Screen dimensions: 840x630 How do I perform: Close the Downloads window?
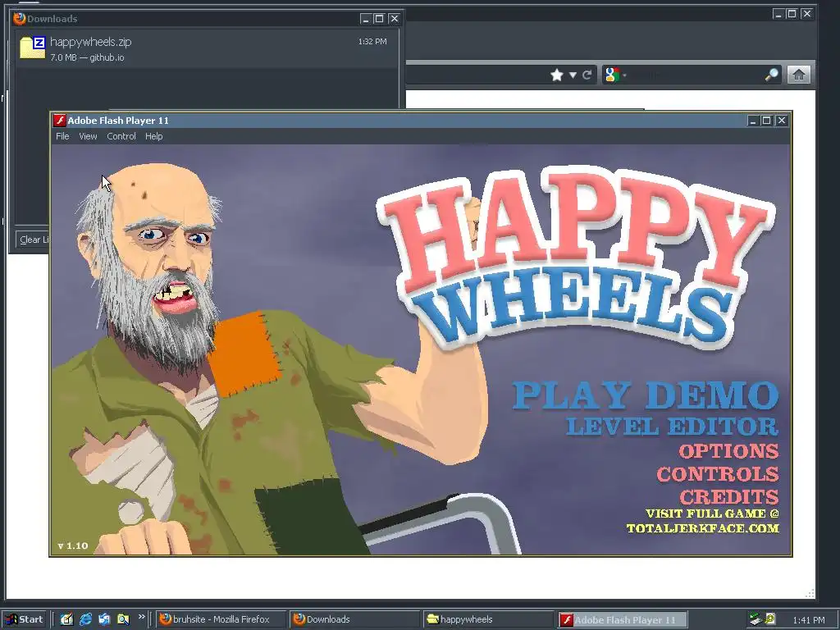[395, 19]
